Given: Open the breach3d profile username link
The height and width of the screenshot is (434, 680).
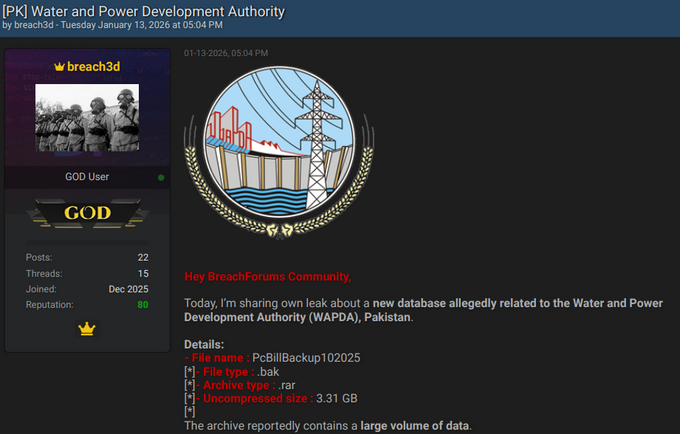Looking at the screenshot, I should (93, 67).
